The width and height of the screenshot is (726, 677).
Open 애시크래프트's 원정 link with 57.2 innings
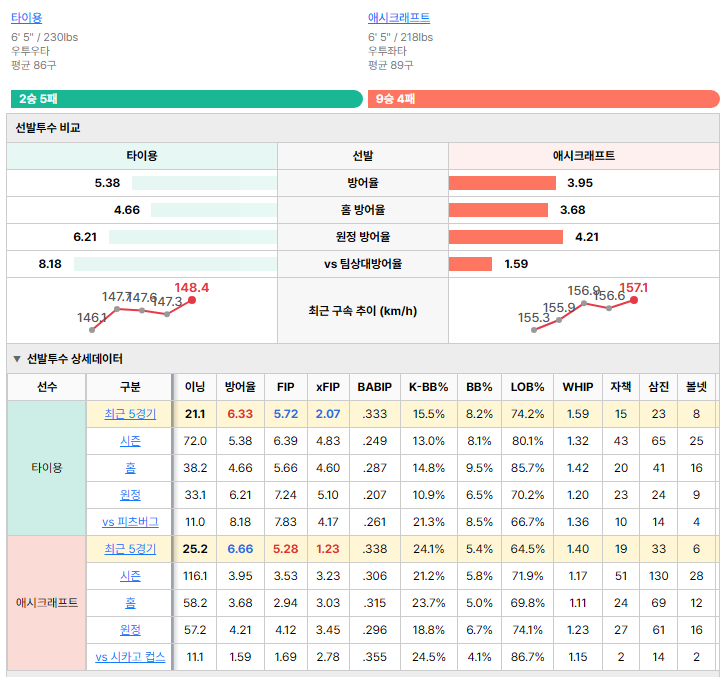tap(130, 630)
